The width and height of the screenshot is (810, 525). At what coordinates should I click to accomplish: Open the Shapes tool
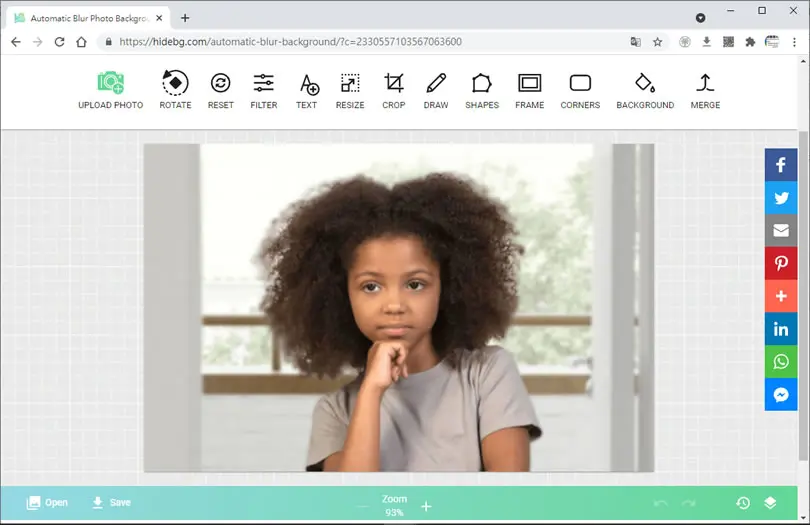(481, 83)
